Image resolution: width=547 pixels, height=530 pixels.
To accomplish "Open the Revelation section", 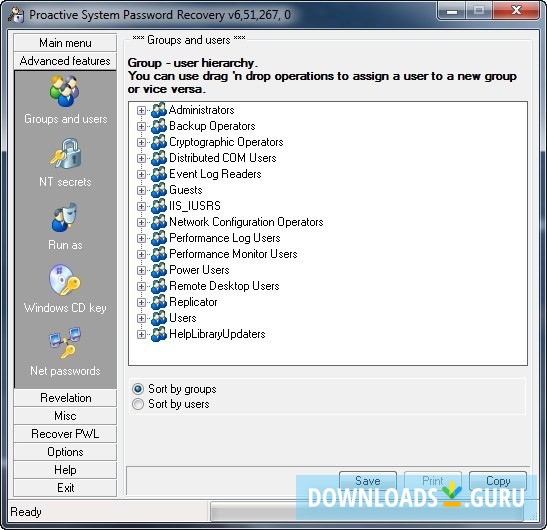I will (x=65, y=398).
